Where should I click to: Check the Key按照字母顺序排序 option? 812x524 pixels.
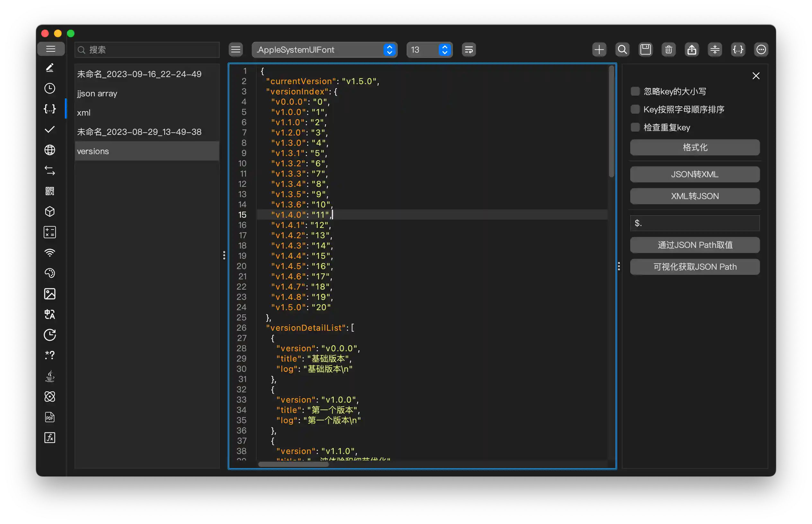[635, 109]
